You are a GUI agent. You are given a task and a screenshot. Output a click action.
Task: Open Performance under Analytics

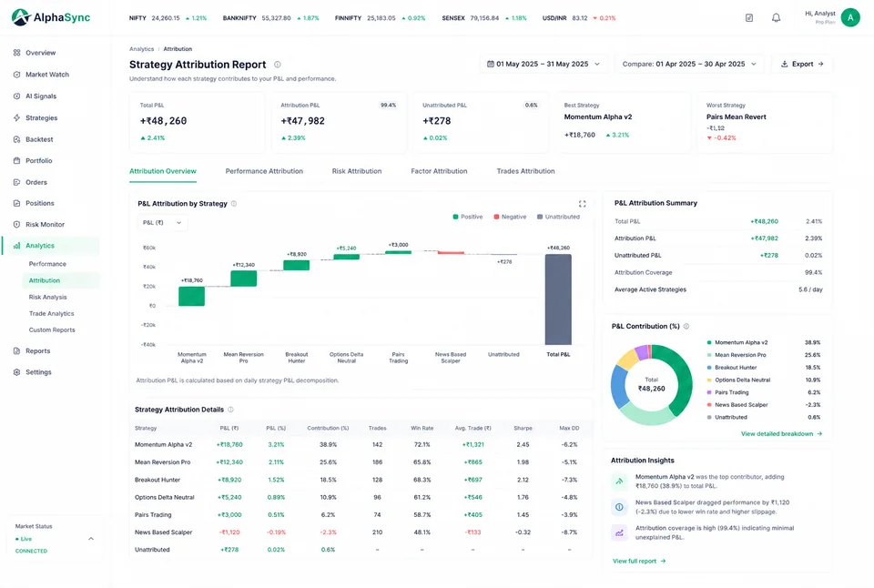click(47, 264)
